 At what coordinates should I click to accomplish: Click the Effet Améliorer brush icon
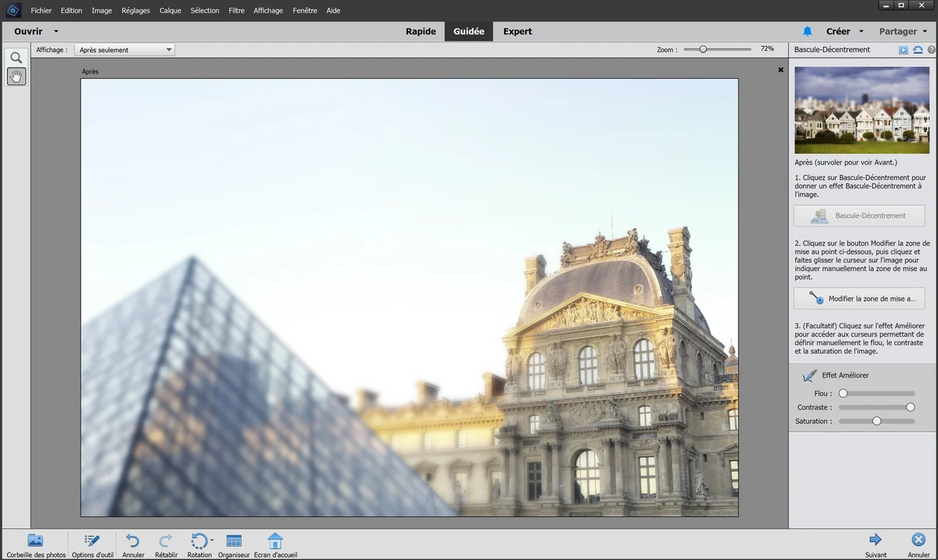click(810, 376)
